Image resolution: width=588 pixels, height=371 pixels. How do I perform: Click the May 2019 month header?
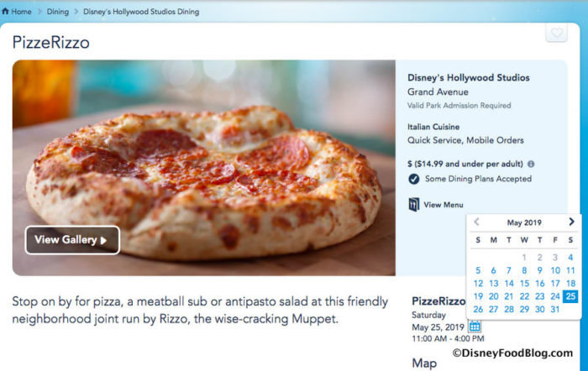pyautogui.click(x=524, y=222)
